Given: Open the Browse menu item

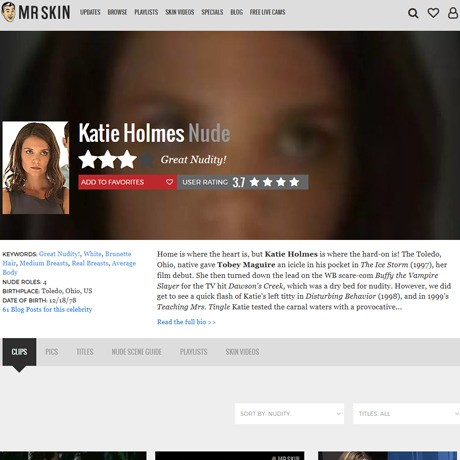Looking at the screenshot, I should click(117, 12).
